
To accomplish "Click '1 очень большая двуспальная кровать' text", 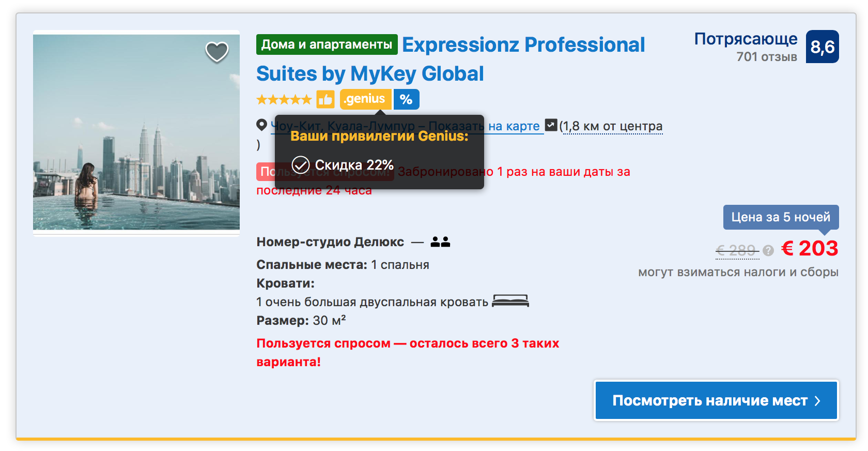I will [372, 302].
